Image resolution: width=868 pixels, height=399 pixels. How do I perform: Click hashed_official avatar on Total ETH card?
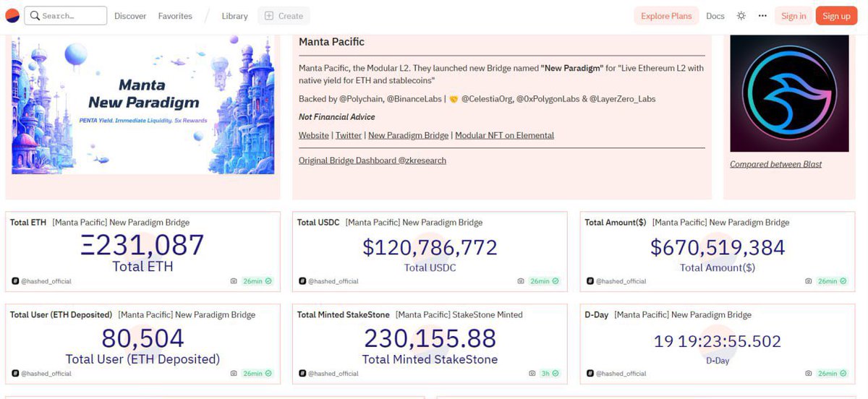click(14, 281)
